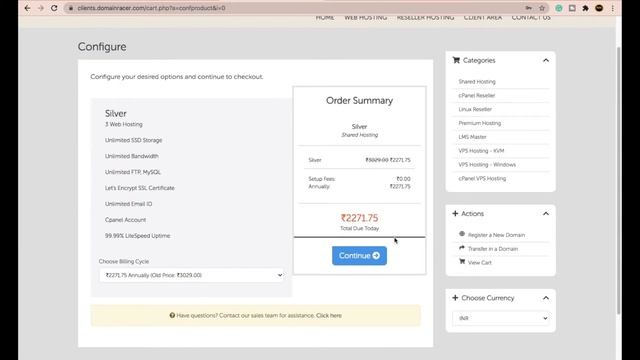Click the share arrow icon beside Transfer in a Domain
640x360 pixels.
tap(462, 248)
